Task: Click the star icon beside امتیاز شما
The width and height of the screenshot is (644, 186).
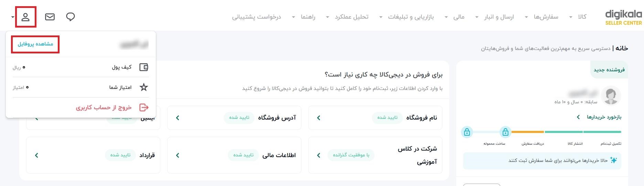Action: tap(144, 87)
